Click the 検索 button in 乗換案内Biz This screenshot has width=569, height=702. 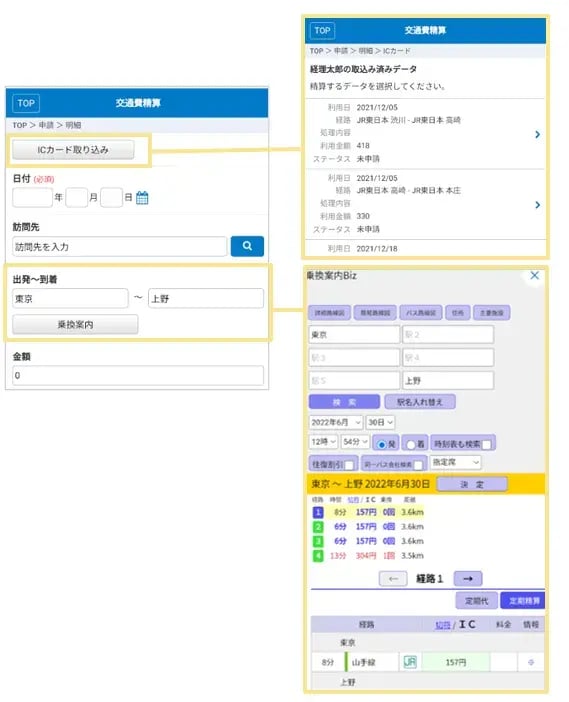point(344,402)
